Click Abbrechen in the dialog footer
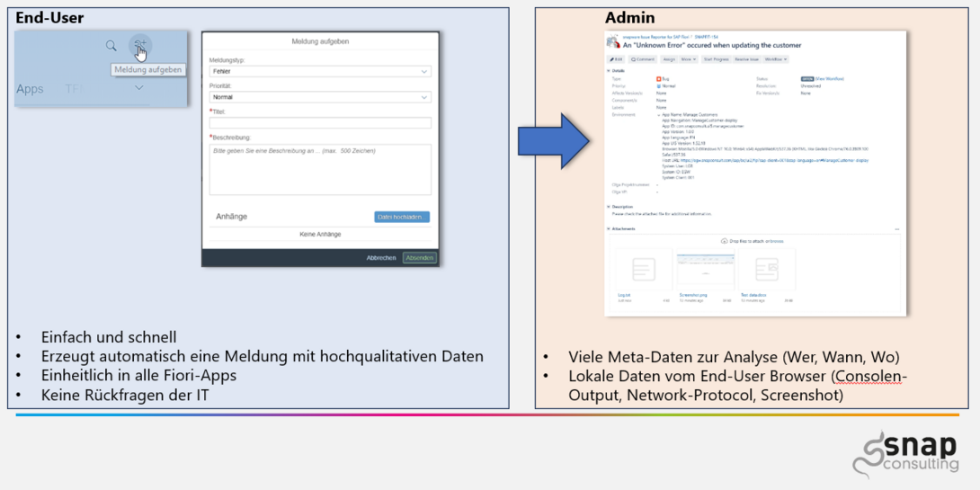This screenshot has height=490, width=980. pos(381,258)
